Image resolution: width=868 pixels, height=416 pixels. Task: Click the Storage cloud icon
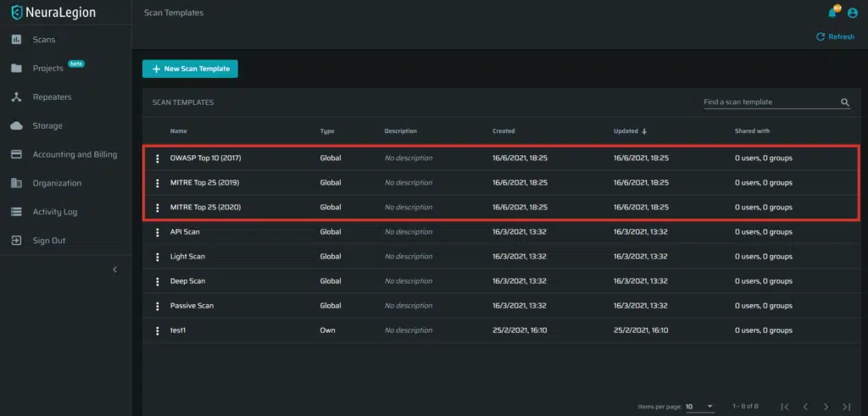click(x=17, y=125)
